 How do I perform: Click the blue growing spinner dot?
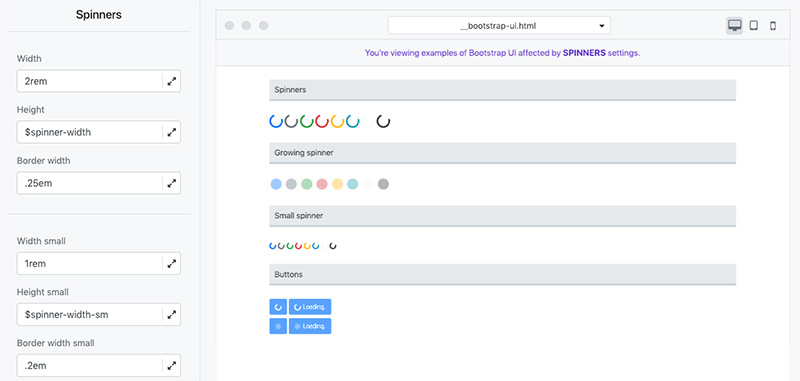(x=276, y=184)
